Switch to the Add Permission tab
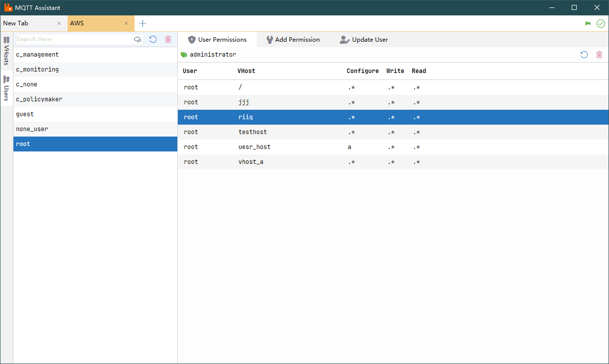 293,40
